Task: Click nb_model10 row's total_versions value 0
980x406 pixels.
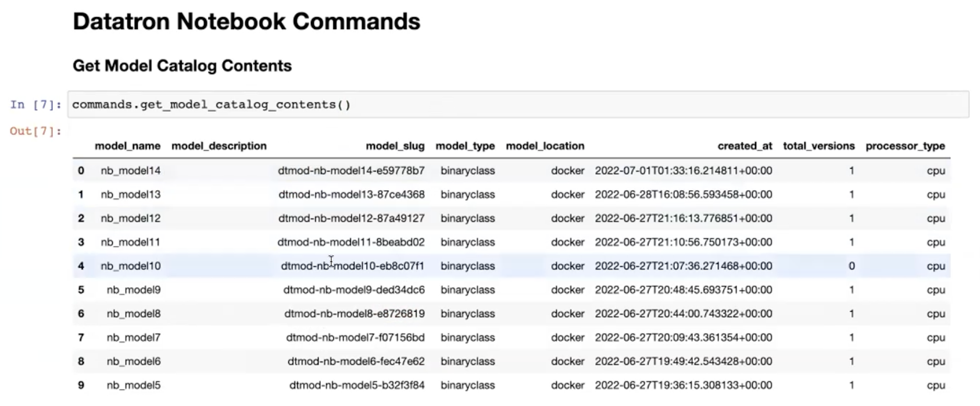Action: (852, 266)
